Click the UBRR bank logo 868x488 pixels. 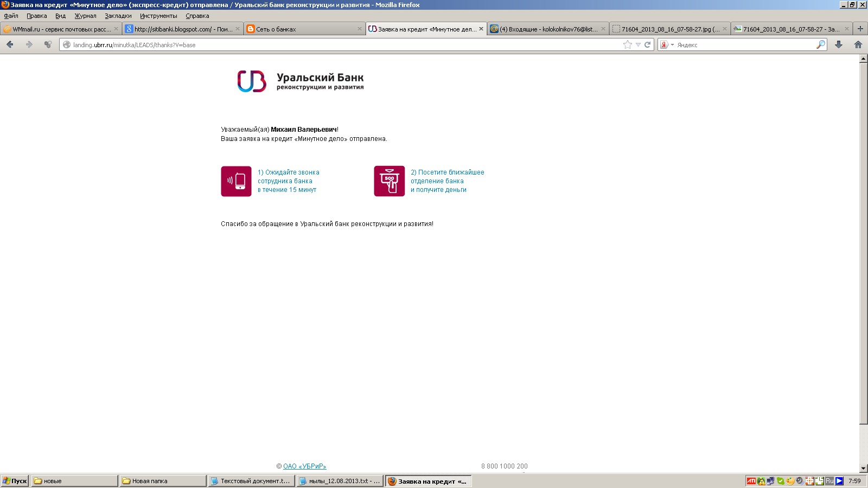[x=301, y=81]
